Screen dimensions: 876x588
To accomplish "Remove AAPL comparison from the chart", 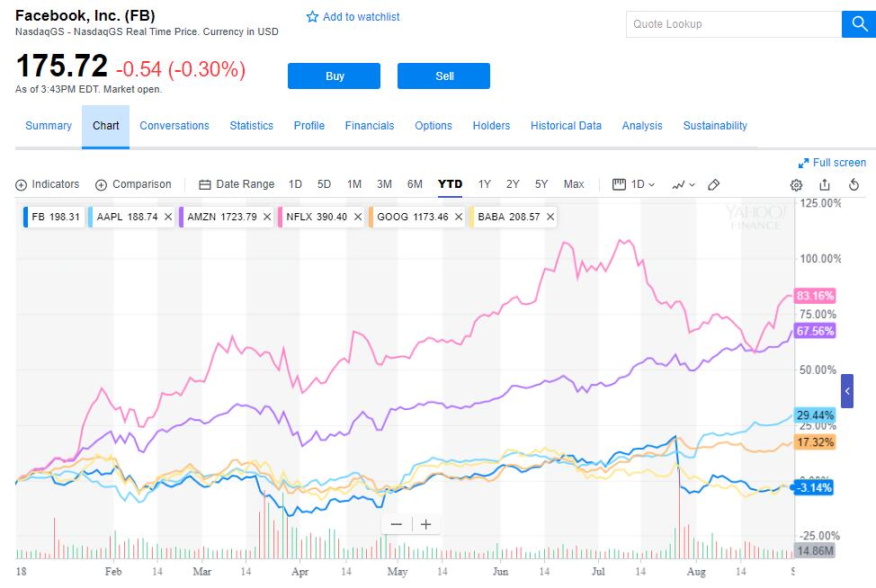I will 168,217.
